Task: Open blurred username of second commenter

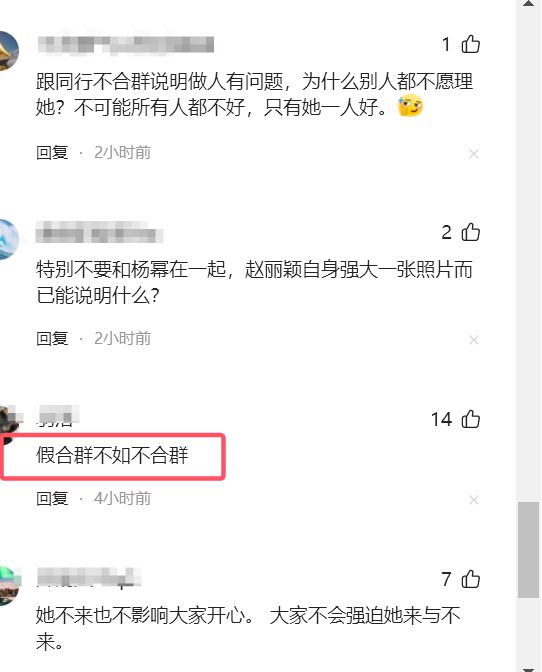Action: [x=99, y=233]
